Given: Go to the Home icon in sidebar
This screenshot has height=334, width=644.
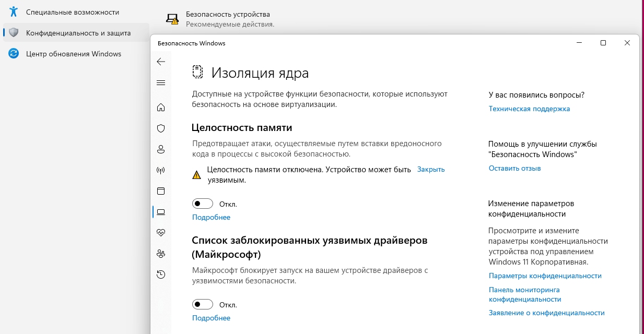Looking at the screenshot, I should (x=161, y=108).
